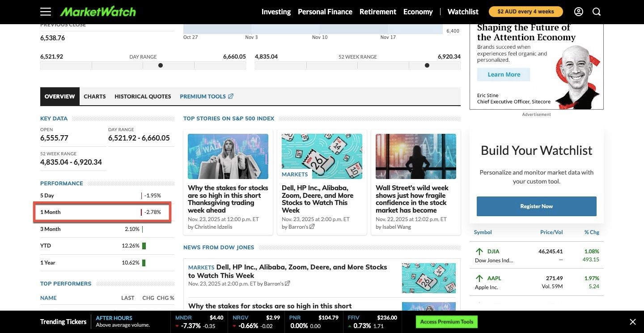Image resolution: width=644 pixels, height=333 pixels.
Task: Click the Access Premium Tools button
Action: 447,322
